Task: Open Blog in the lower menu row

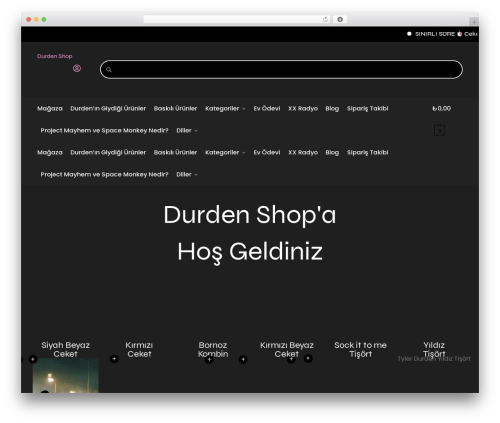Action: coord(332,152)
